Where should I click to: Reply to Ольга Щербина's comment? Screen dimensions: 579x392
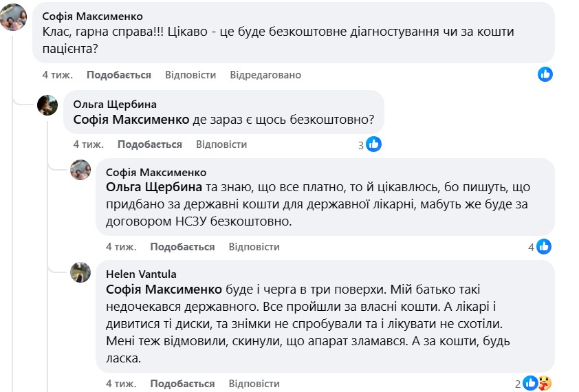pos(221,144)
